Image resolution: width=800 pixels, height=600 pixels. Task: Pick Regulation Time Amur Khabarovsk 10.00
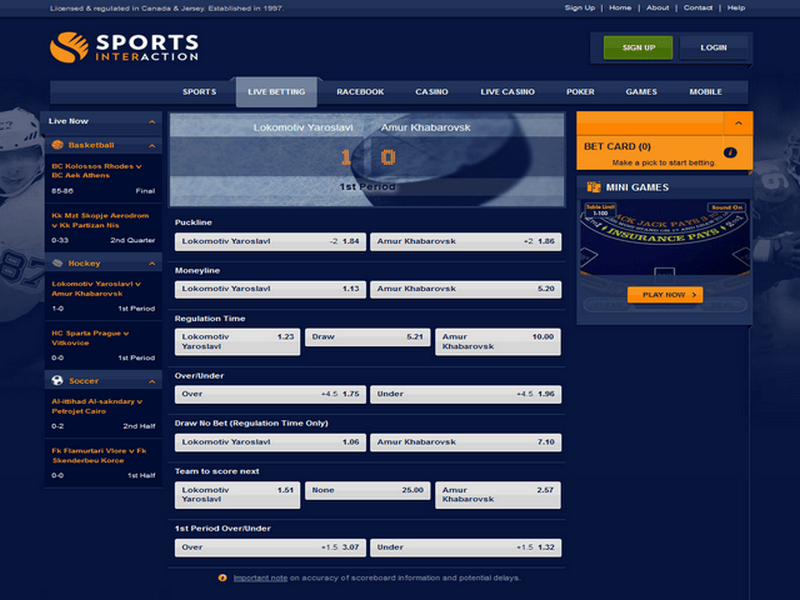(x=498, y=341)
